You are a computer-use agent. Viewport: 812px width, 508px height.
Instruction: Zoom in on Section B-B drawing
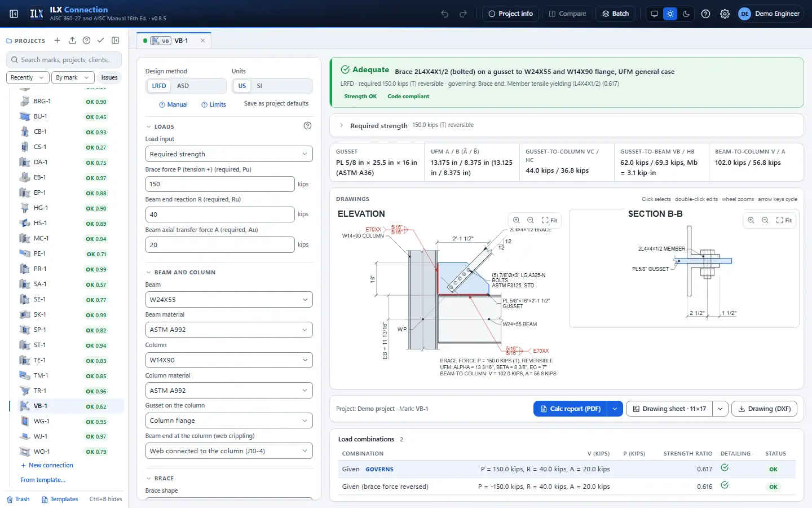tap(751, 220)
